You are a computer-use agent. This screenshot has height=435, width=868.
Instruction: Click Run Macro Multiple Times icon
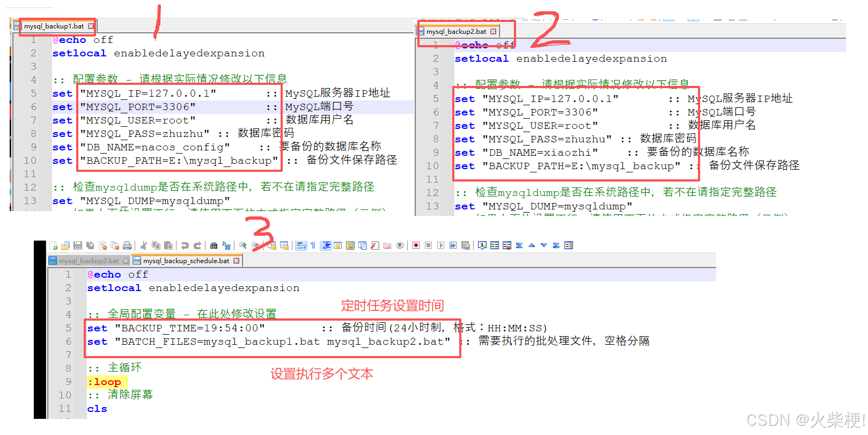[x=453, y=245]
